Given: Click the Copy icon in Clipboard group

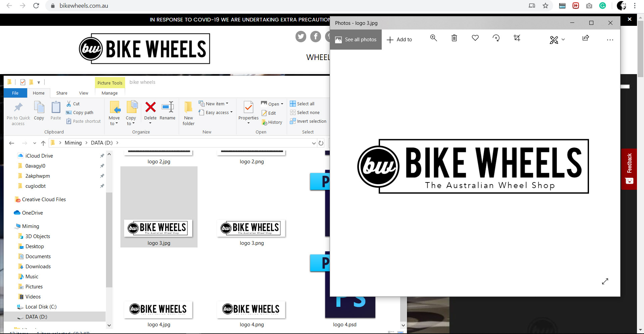Looking at the screenshot, I should coord(39,111).
